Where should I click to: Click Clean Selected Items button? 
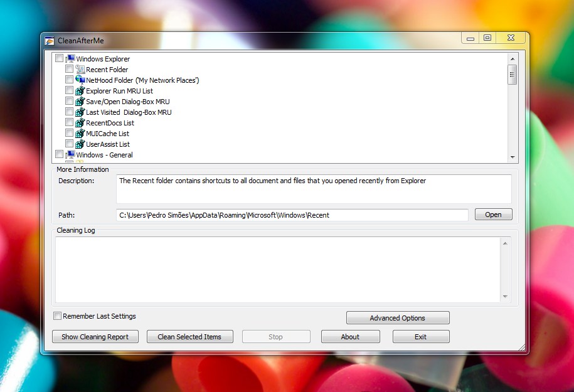tap(189, 337)
